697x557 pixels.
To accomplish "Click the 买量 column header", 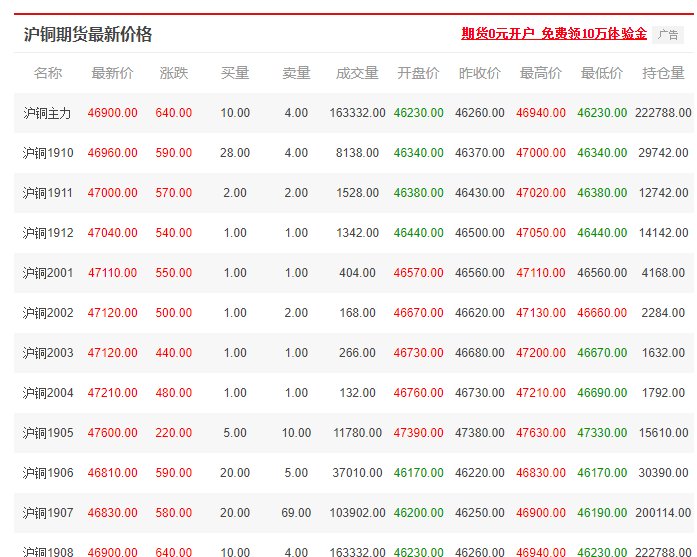I will tap(235, 73).
